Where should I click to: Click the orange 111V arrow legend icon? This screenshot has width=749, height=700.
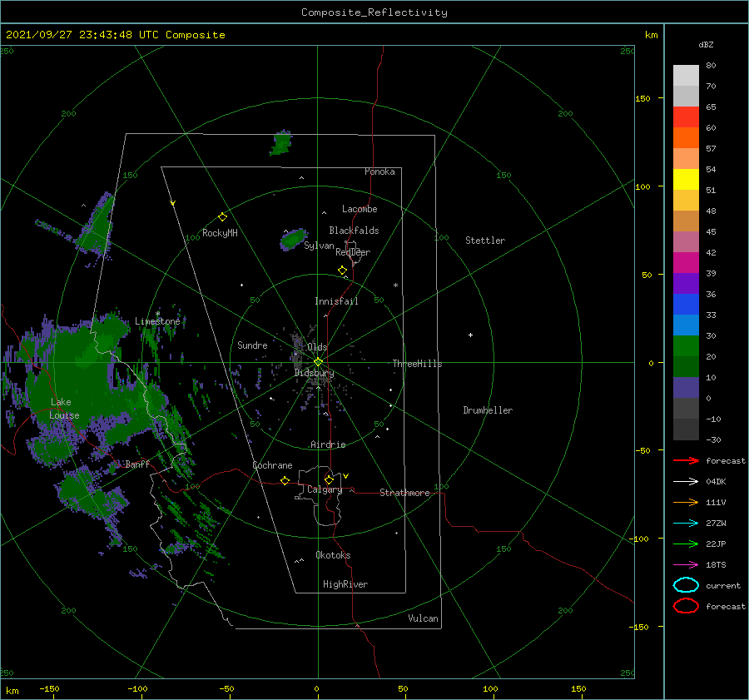(686, 502)
